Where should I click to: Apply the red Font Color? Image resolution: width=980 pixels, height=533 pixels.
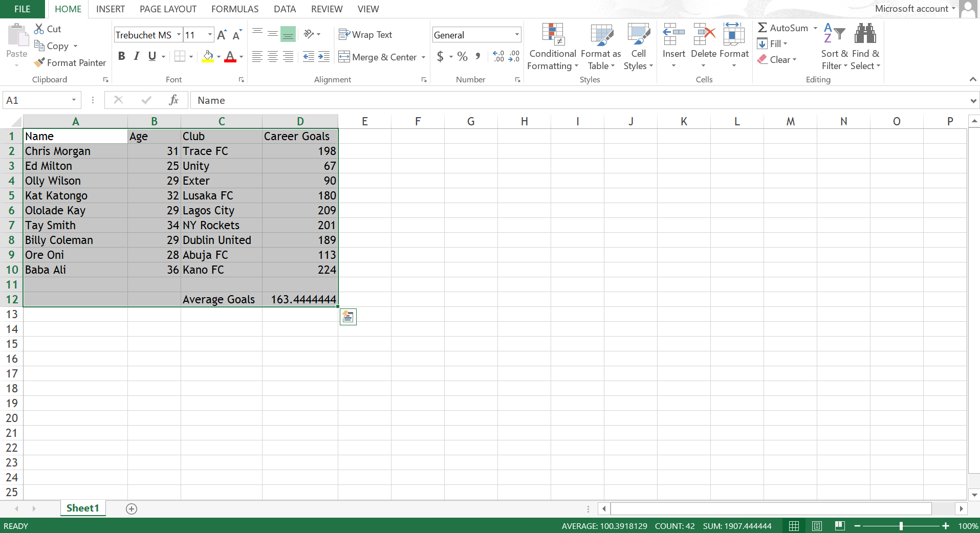[x=230, y=57]
